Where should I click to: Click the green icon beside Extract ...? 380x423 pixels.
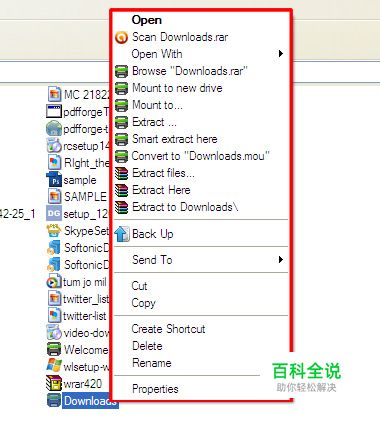[121, 122]
